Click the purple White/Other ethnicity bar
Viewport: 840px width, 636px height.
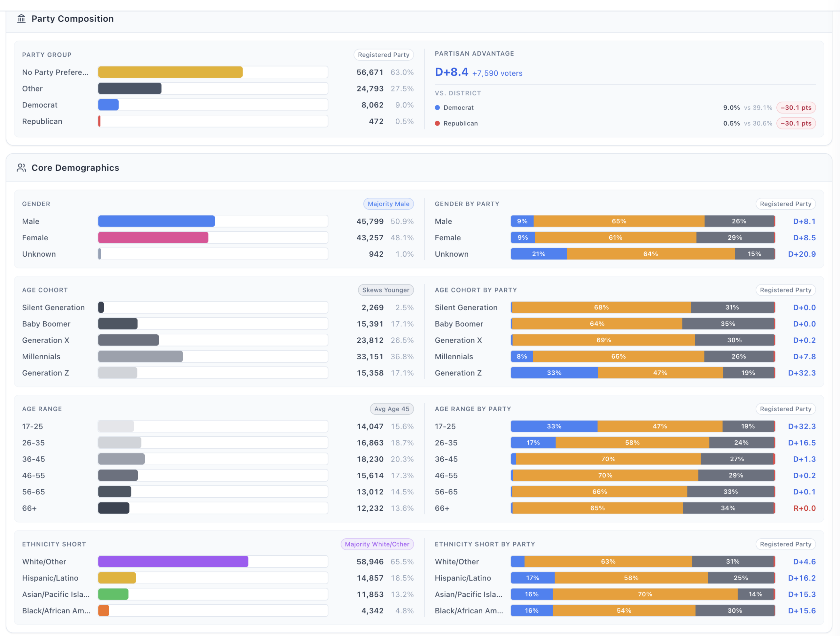click(173, 561)
